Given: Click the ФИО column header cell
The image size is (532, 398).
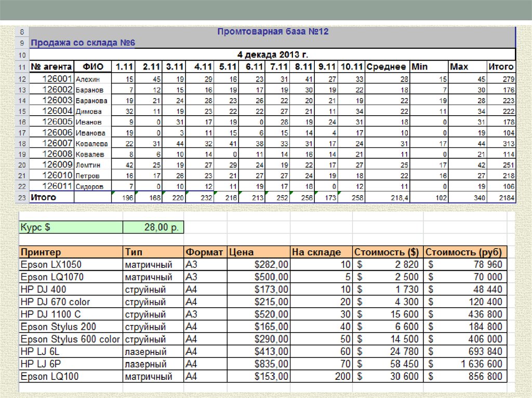Looking at the screenshot, I should pyautogui.click(x=93, y=66).
